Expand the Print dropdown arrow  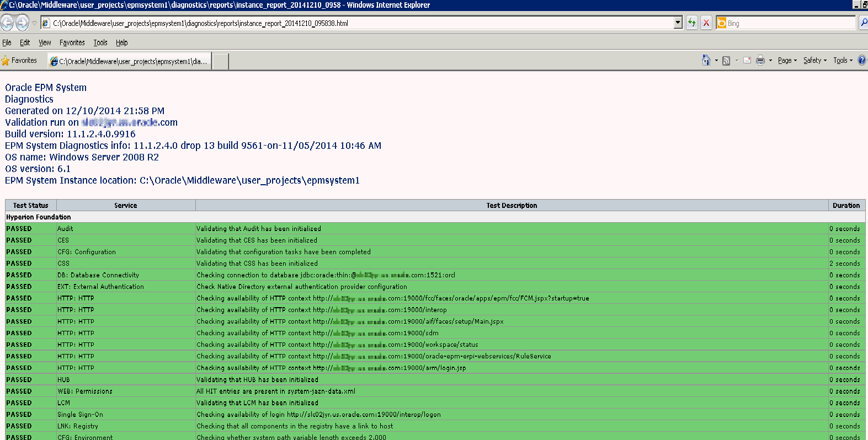pyautogui.click(x=770, y=61)
